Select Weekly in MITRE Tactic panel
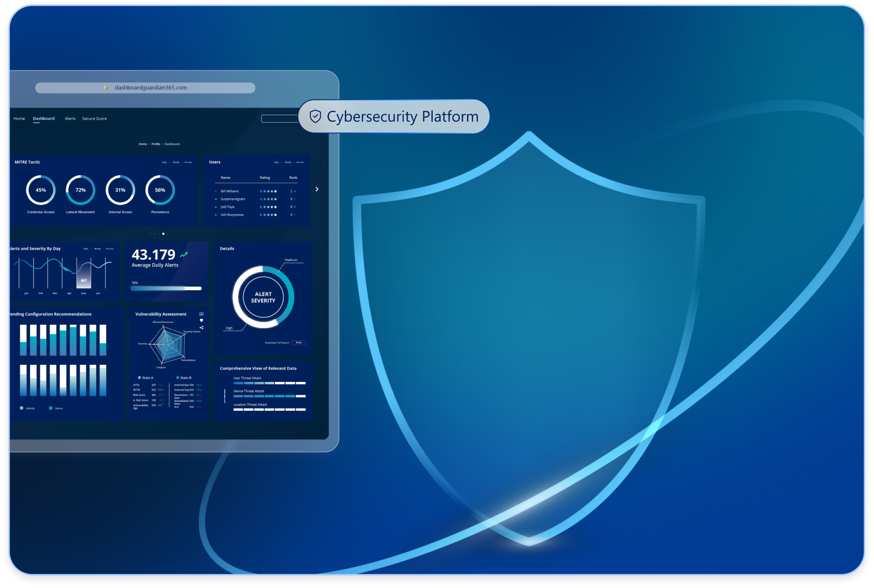The image size is (874, 588). point(176,162)
